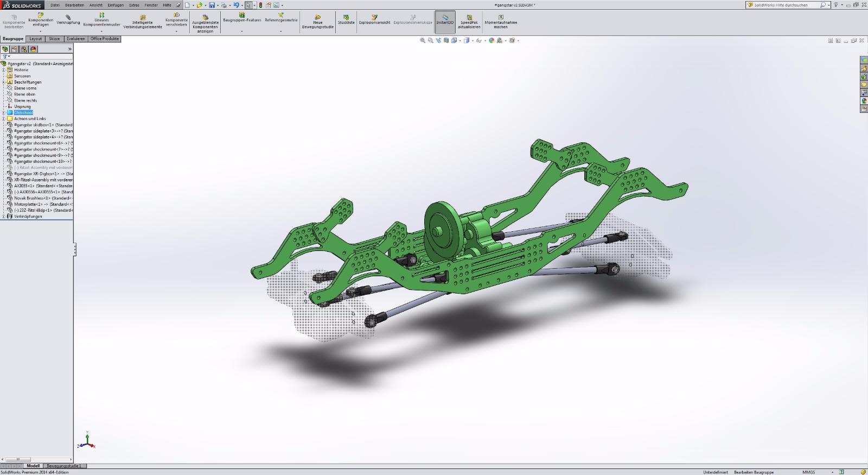Open the Einfügen menu
Screen dimensions: 868x475
point(116,5)
